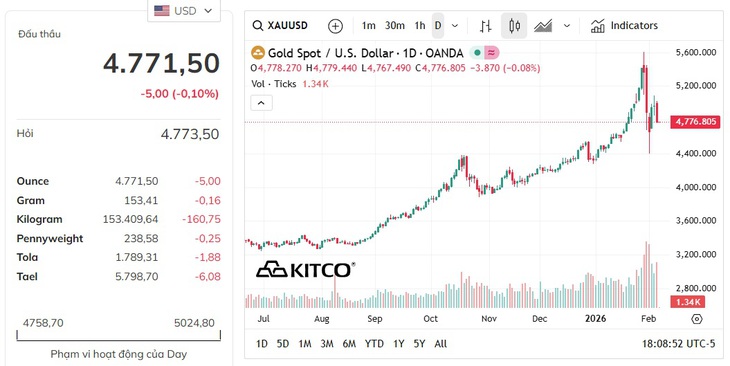Click the 18:08:52 UTC-5 timezone label
The image size is (730, 366).
[x=678, y=344]
